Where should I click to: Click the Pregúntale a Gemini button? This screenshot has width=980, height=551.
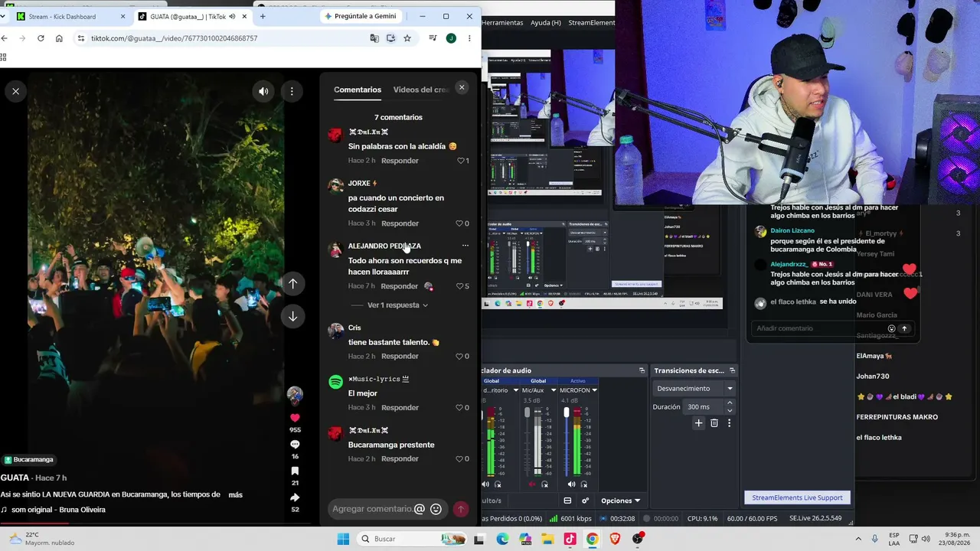tap(361, 16)
